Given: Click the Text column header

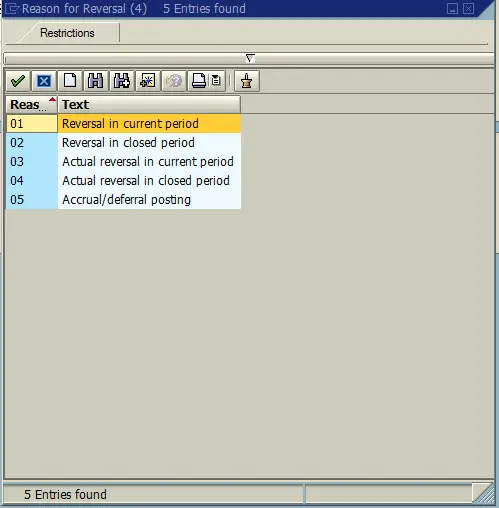Looking at the screenshot, I should (149, 105).
